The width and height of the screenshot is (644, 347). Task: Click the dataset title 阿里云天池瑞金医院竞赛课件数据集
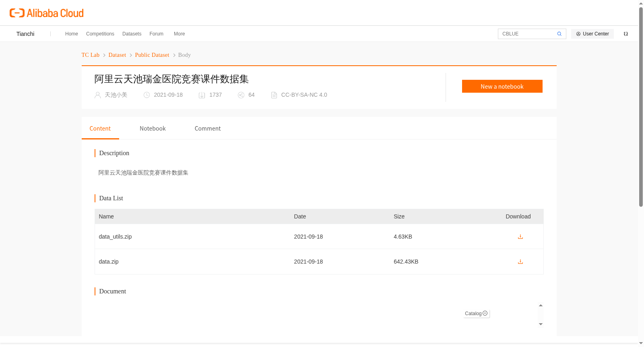pyautogui.click(x=171, y=79)
